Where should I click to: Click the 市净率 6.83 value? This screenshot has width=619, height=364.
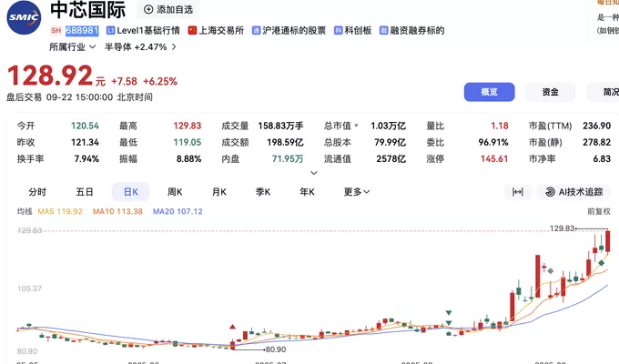(602, 158)
